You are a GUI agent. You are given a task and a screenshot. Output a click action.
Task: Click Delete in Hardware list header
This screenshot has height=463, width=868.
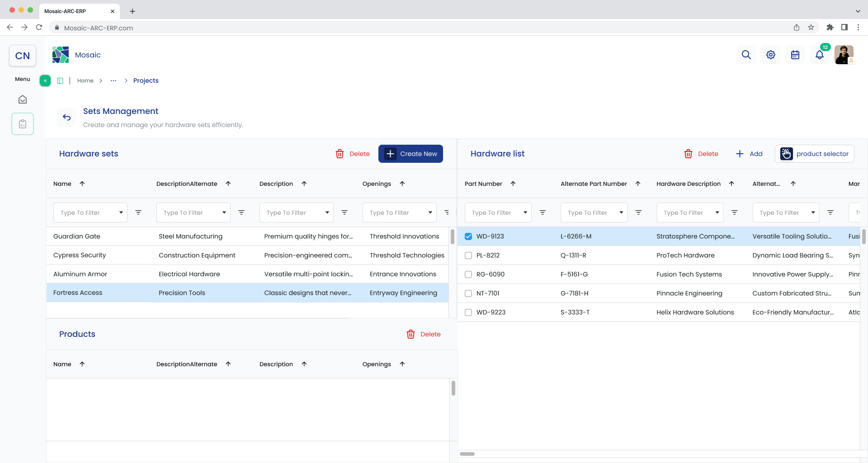point(701,154)
